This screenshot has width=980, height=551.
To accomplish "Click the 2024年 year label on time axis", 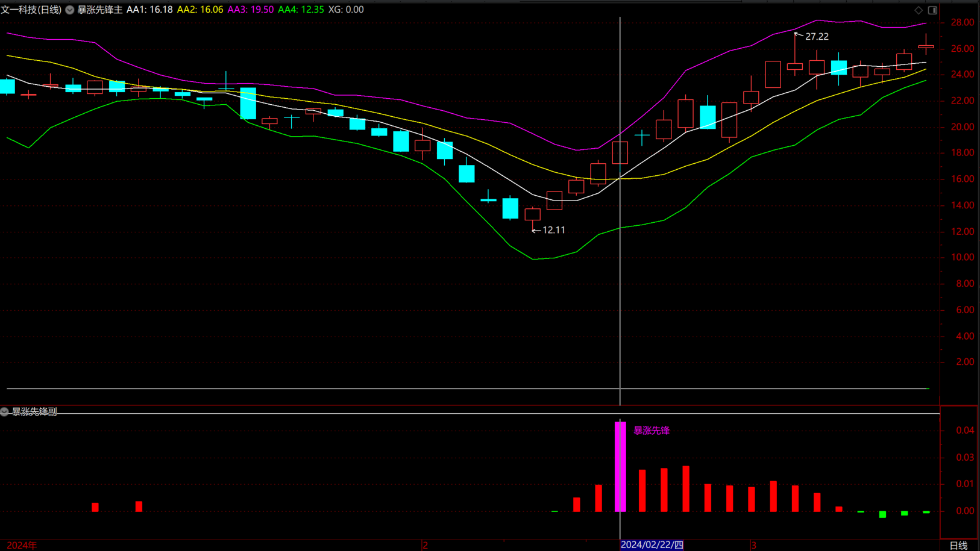I will coord(22,545).
